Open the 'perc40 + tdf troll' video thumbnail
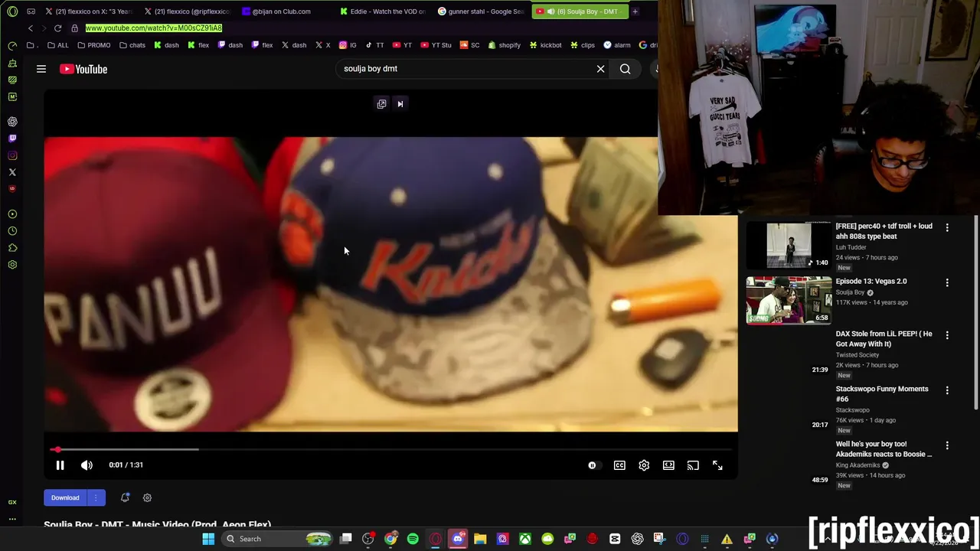Image resolution: width=980 pixels, height=551 pixels. coord(789,245)
